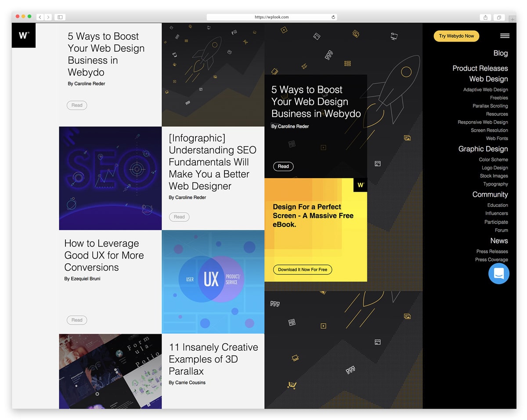This screenshot has height=420, width=527.
Task: Reload the page using the refresh icon
Action: pos(333,17)
